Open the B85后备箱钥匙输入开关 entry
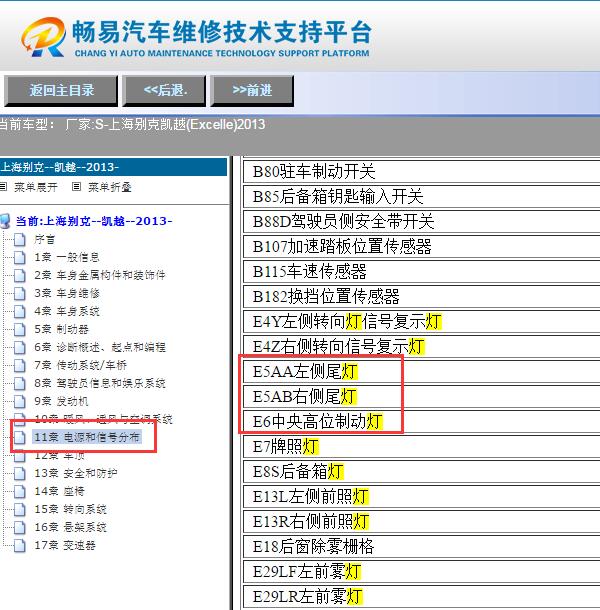Screen dimensions: 600x610 [x=421, y=196]
